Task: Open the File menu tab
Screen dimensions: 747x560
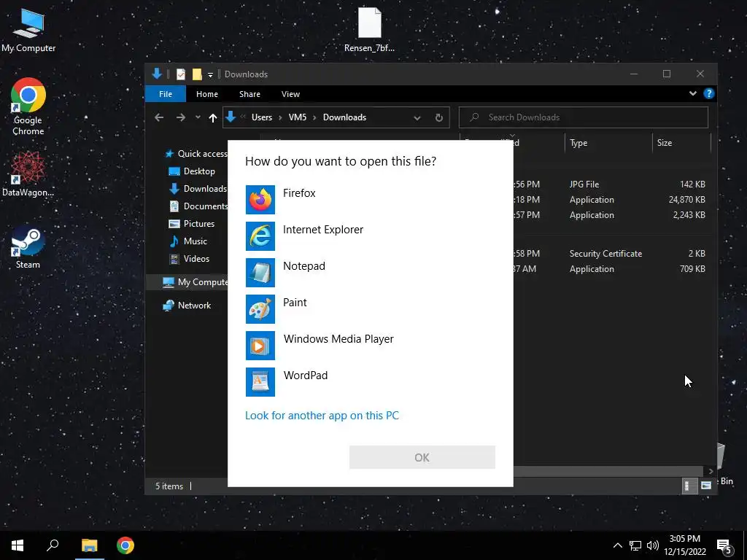Action: [166, 94]
